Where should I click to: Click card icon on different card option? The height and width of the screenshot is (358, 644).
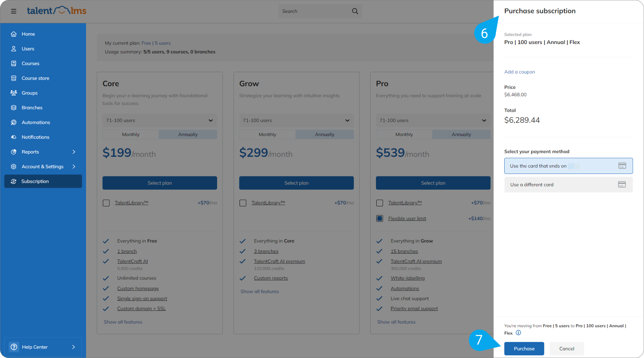pos(622,184)
